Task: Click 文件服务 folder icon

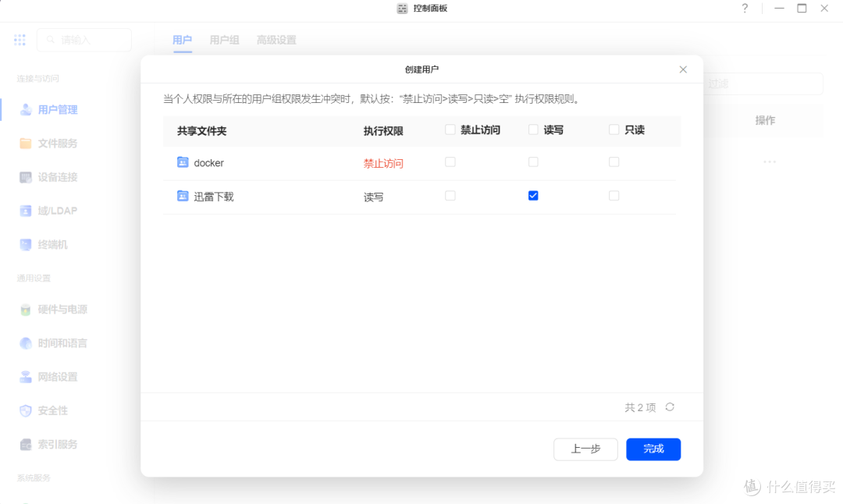Action: pyautogui.click(x=25, y=144)
